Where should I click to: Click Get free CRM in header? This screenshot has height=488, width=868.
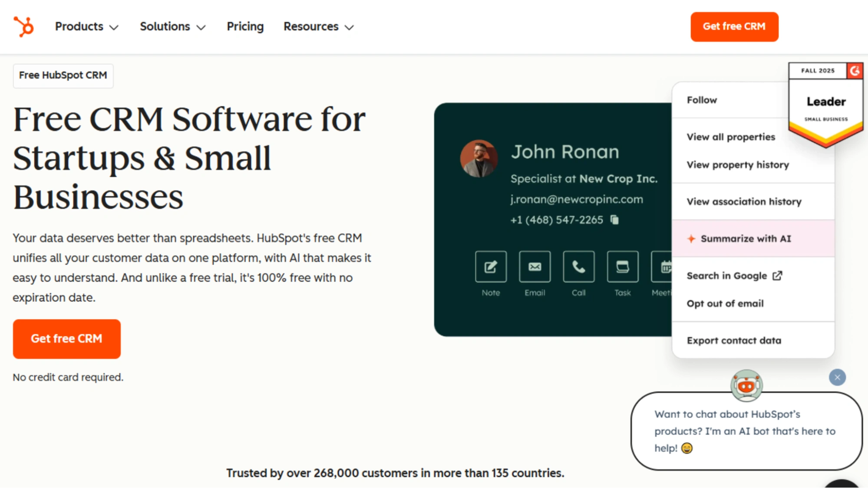tap(734, 26)
